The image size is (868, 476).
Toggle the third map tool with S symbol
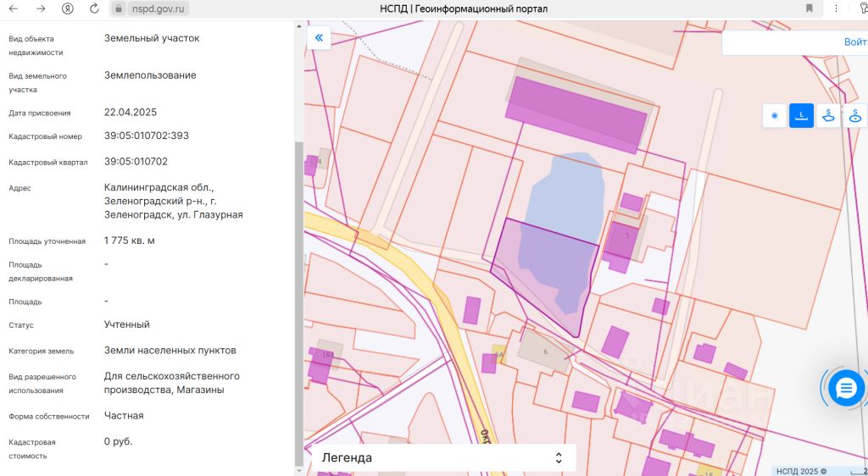(x=828, y=116)
